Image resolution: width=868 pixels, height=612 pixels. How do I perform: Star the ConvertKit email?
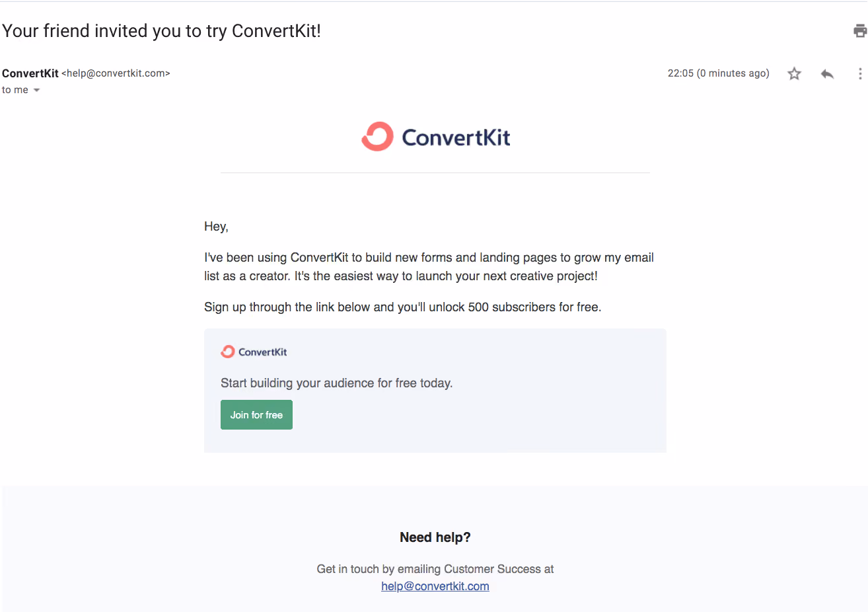794,73
